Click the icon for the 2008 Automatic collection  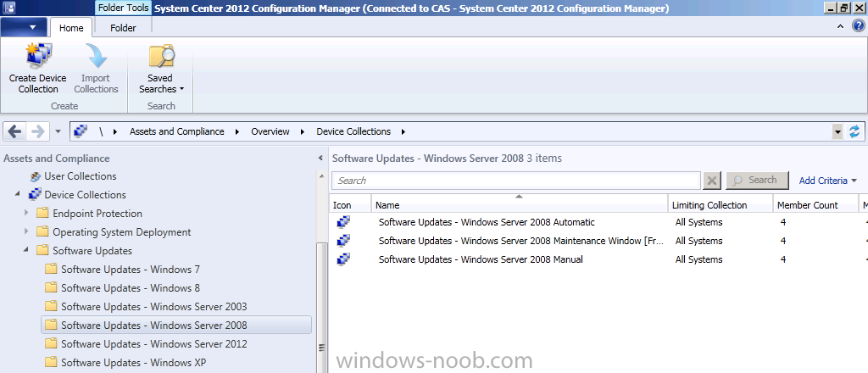tap(343, 222)
